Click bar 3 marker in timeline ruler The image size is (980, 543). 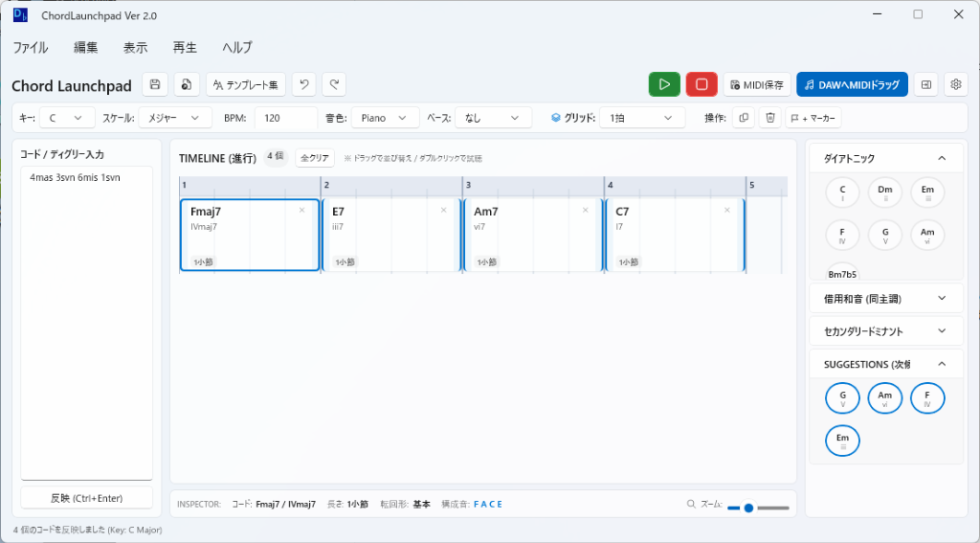468,185
